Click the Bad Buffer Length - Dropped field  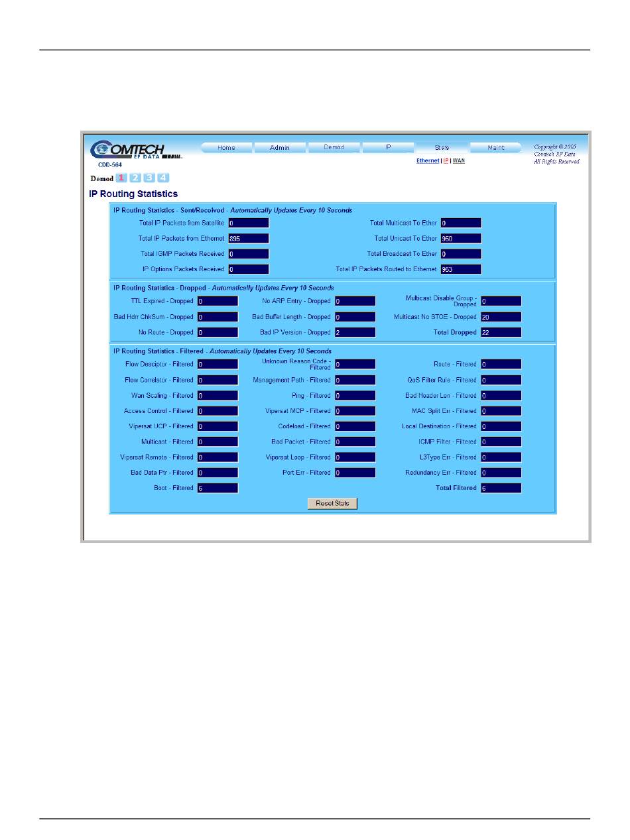[355, 317]
